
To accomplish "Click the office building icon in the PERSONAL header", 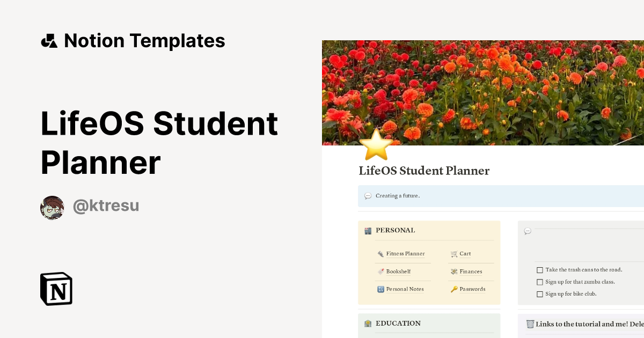I will pyautogui.click(x=368, y=230).
